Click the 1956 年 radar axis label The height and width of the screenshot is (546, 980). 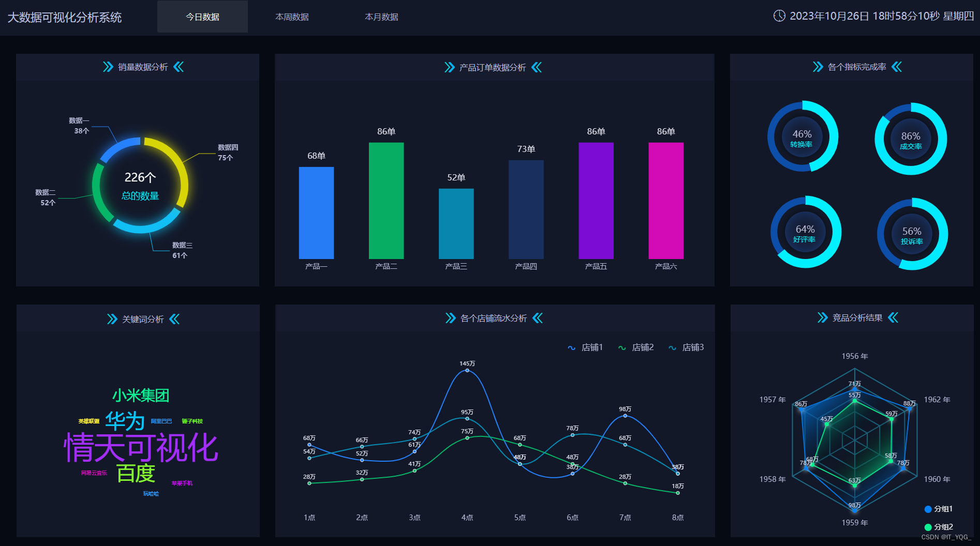pyautogui.click(x=855, y=356)
